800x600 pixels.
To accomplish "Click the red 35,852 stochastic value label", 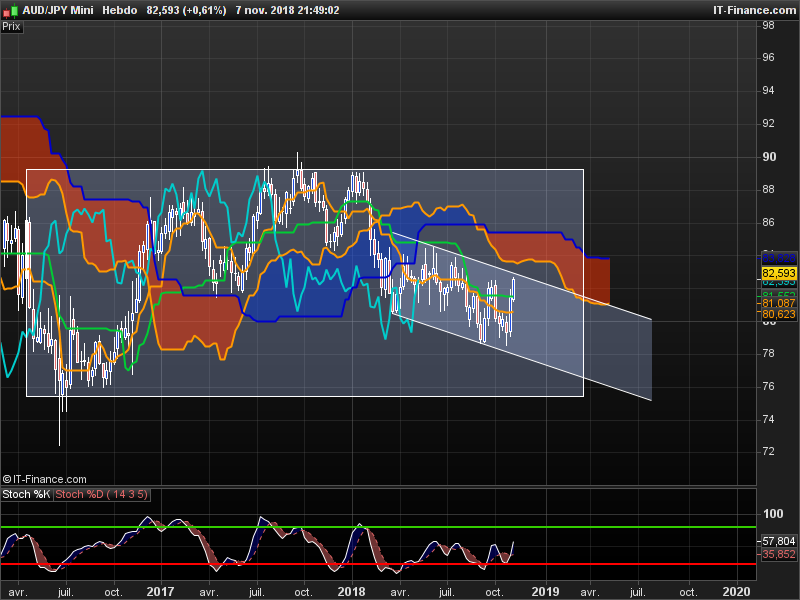I will pyautogui.click(x=779, y=554).
